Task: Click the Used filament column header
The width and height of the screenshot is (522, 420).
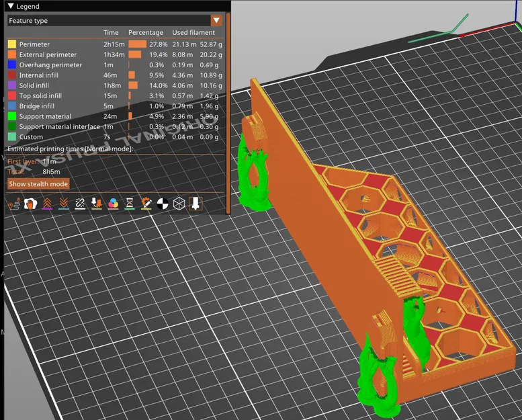Action: tap(193, 33)
